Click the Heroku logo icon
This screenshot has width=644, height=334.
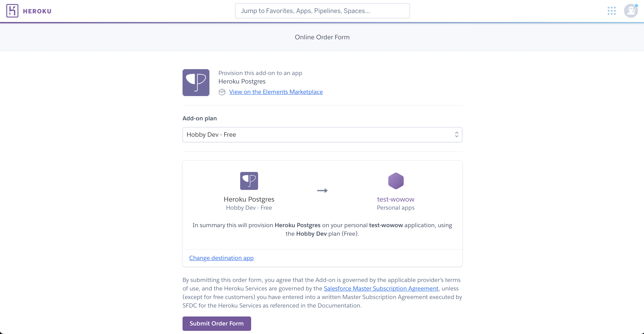[12, 11]
